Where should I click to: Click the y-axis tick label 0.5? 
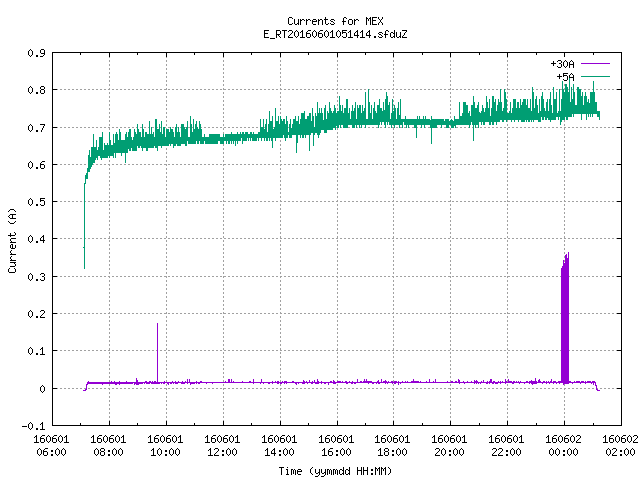coord(36,202)
